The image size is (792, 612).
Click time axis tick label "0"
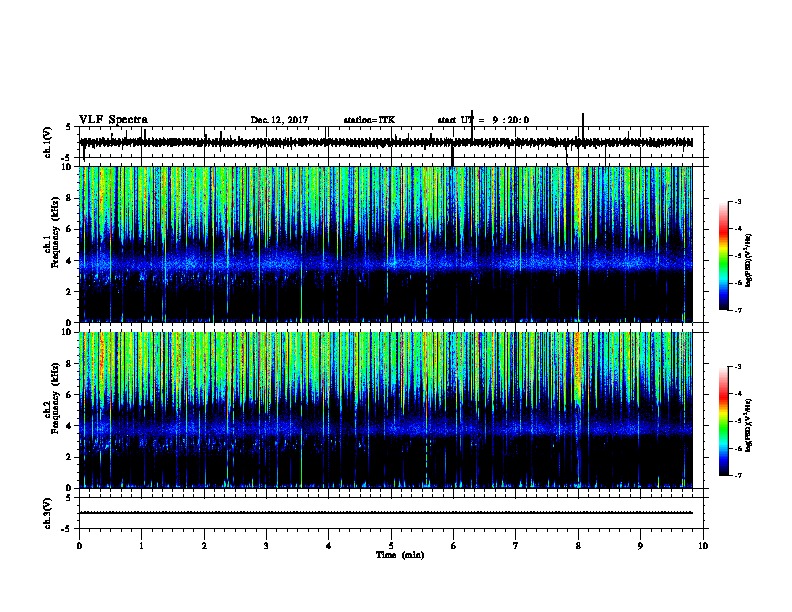coord(79,546)
